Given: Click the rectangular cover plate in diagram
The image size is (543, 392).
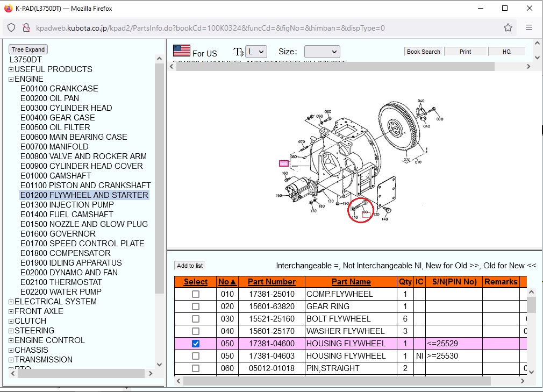Looking at the screenshot, I should coord(387,191).
